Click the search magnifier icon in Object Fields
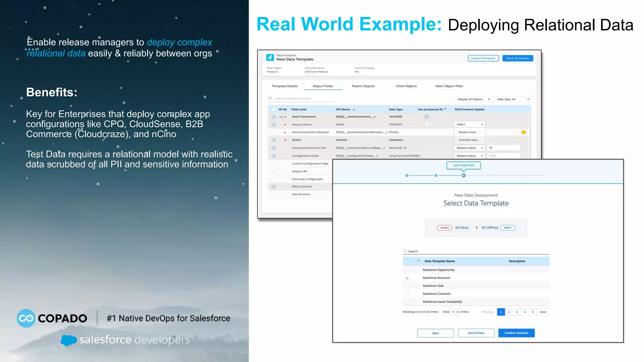644x362 pixels. [270, 98]
